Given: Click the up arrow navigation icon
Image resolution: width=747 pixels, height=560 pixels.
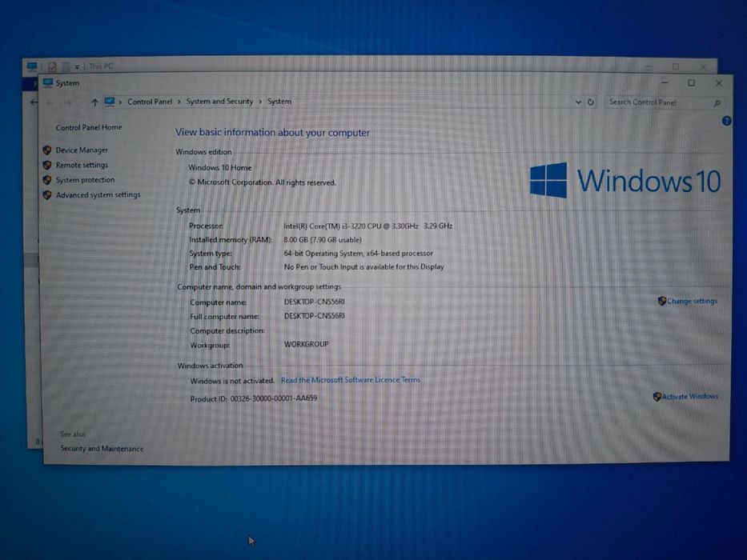Looking at the screenshot, I should (94, 102).
